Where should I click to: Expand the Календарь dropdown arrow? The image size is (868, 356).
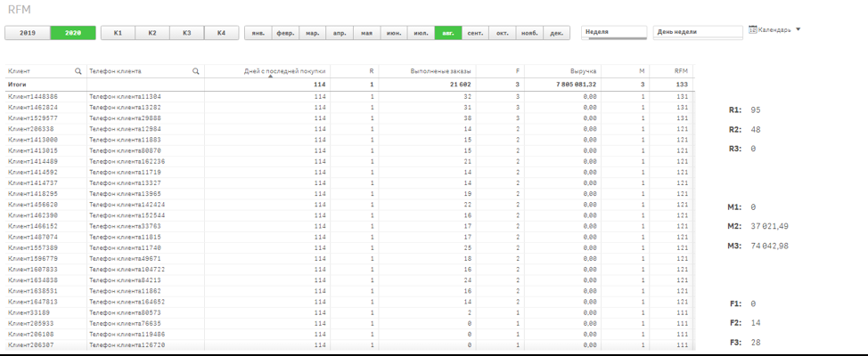798,29
